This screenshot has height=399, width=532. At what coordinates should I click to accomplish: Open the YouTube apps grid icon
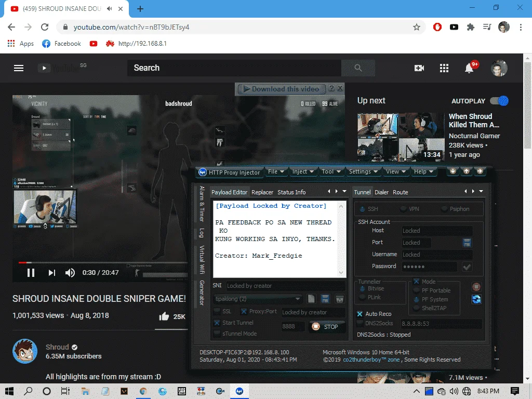[x=444, y=68]
